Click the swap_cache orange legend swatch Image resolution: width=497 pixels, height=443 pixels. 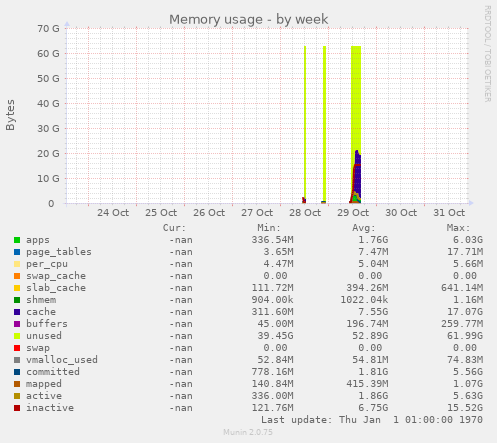[17, 276]
